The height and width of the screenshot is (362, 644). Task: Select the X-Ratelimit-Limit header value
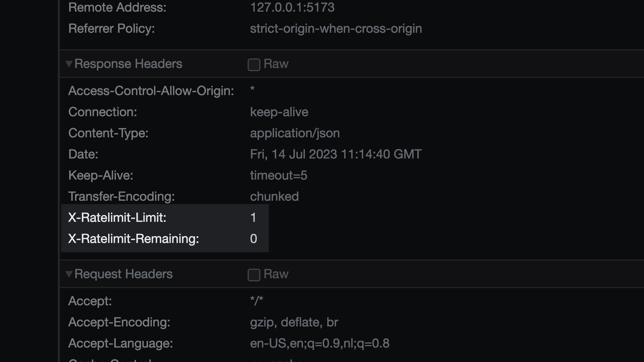point(253,218)
